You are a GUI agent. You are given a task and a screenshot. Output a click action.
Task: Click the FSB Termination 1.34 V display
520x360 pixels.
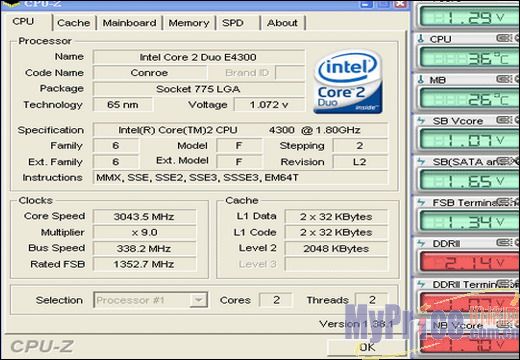click(x=469, y=222)
